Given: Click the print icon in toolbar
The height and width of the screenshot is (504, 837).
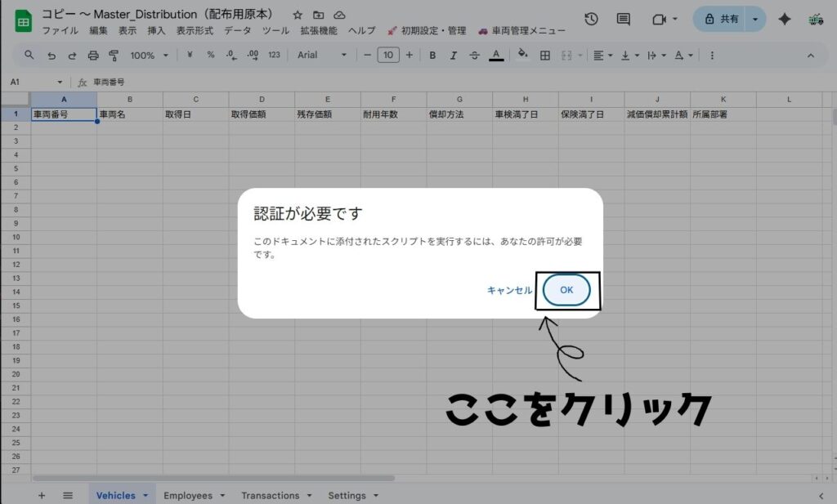Looking at the screenshot, I should [93, 56].
